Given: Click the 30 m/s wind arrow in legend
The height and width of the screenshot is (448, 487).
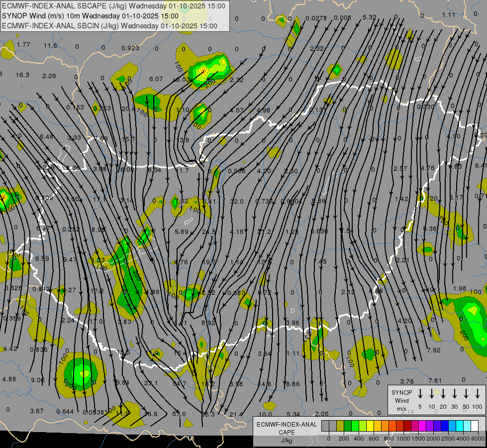Looking at the screenshot, I should (x=454, y=394).
